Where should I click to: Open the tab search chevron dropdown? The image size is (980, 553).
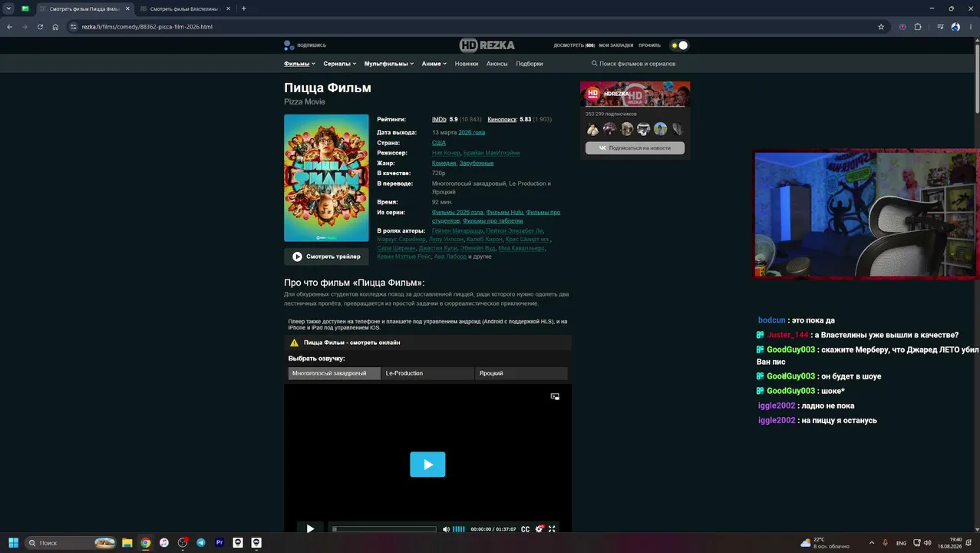pos(8,8)
